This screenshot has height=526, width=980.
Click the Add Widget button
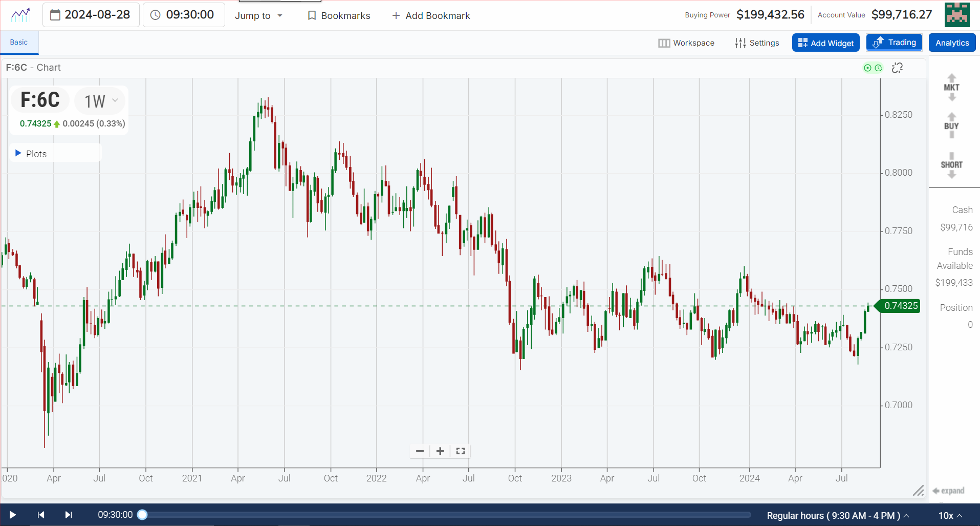tap(825, 43)
